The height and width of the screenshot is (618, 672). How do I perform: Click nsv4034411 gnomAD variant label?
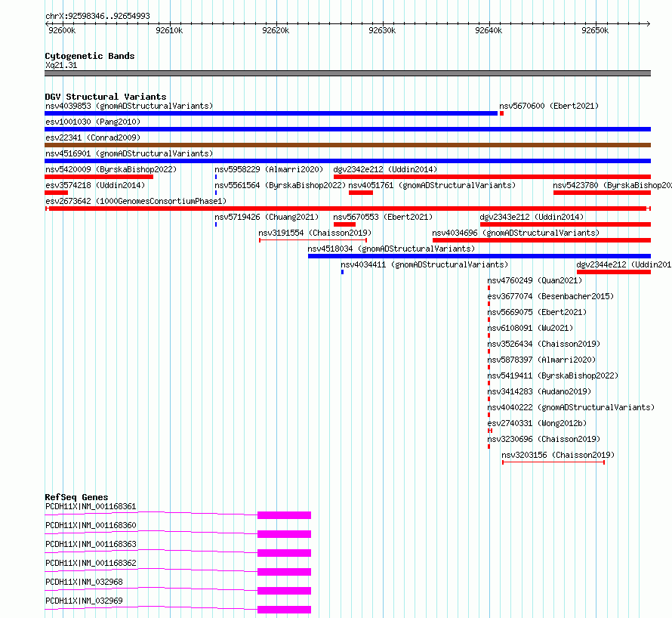(x=424, y=264)
